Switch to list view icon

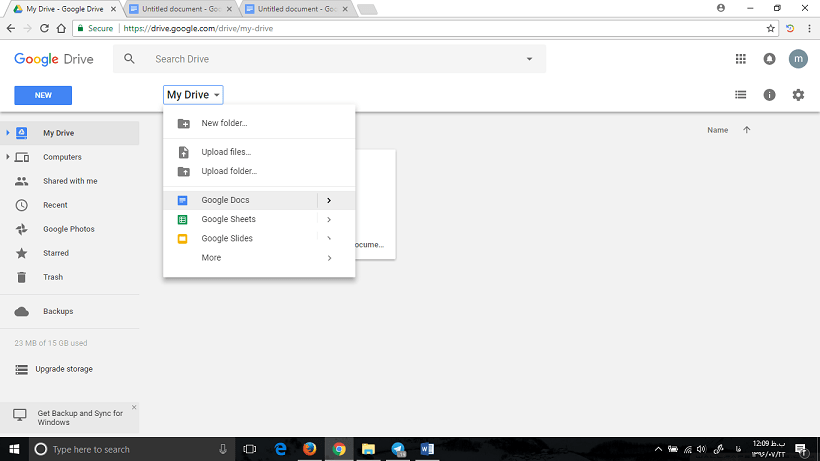[x=741, y=95]
